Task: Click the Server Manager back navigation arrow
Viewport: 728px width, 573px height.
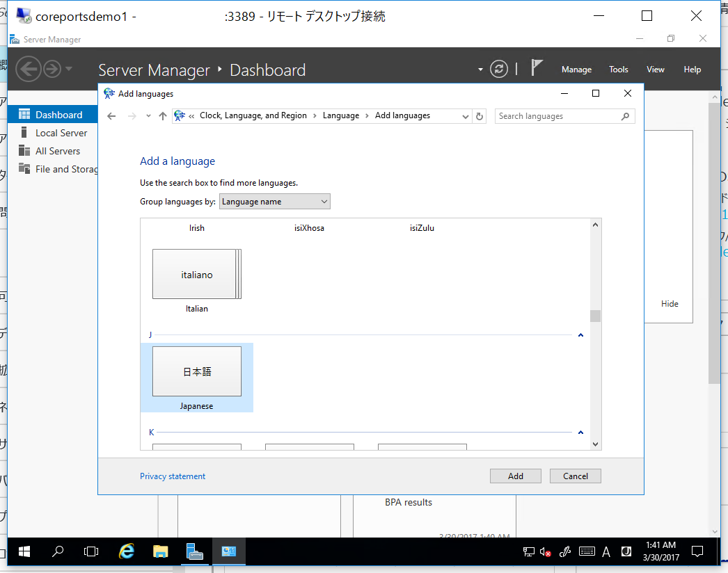Action: 29,69
